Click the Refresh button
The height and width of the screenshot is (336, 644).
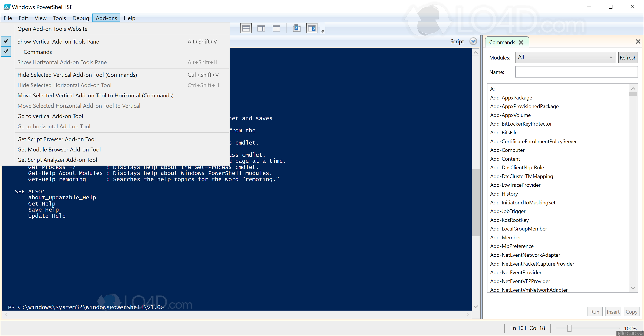click(x=628, y=57)
